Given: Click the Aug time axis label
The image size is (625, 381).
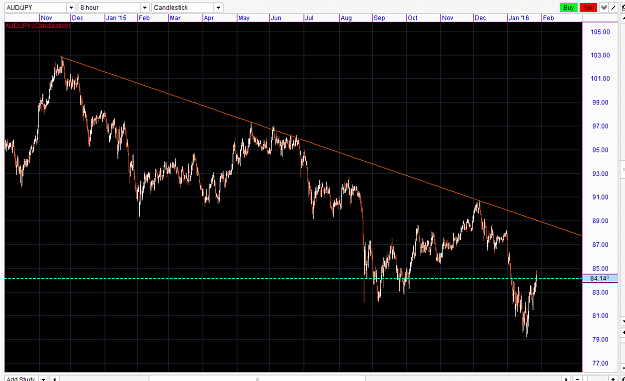Looking at the screenshot, I should 346,18.
